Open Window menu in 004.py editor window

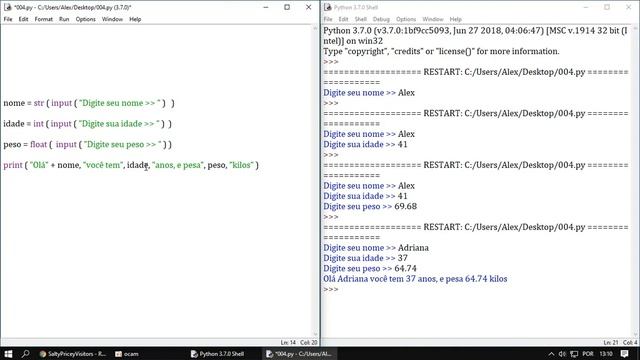click(112, 19)
